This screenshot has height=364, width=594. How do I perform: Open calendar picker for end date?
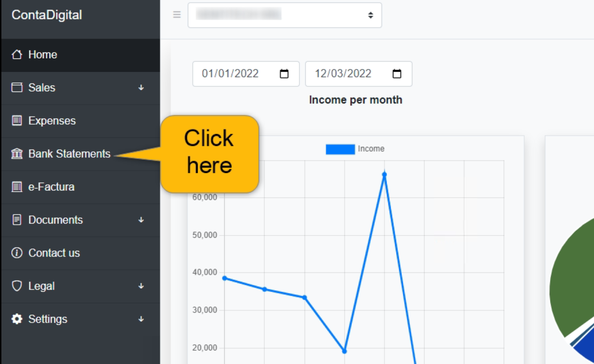tap(397, 74)
